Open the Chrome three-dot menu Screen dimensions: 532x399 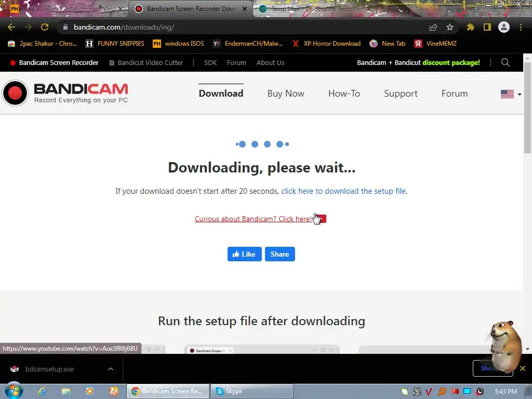pyautogui.click(x=521, y=27)
